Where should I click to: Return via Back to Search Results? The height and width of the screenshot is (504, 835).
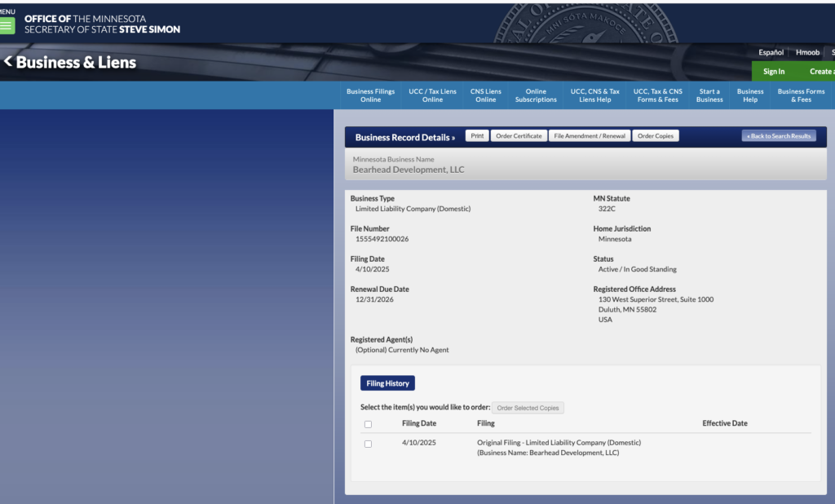778,136
